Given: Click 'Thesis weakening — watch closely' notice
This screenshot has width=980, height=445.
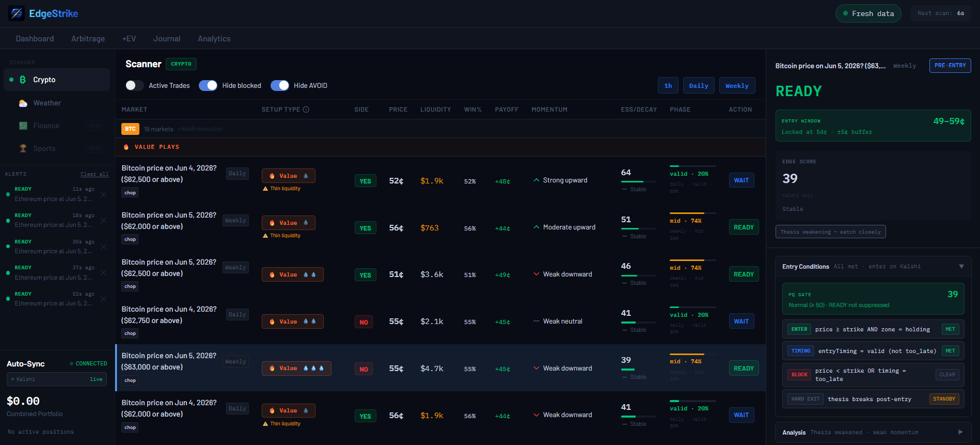Looking at the screenshot, I should coord(830,232).
